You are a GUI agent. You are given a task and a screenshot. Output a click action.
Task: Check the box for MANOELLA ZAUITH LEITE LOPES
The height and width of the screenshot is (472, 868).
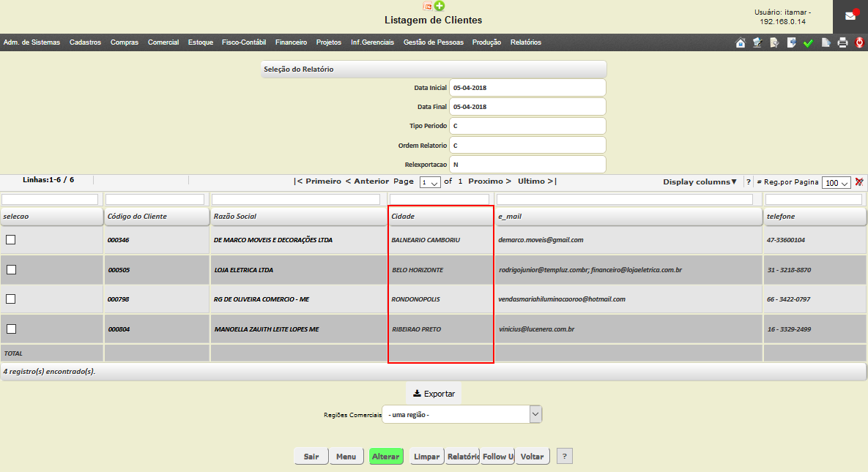(11, 329)
